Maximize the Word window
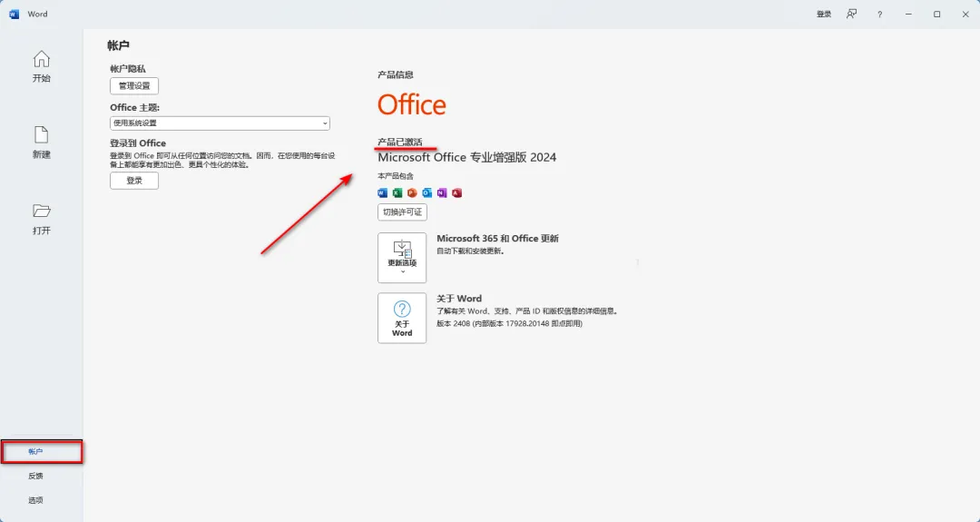The height and width of the screenshot is (522, 980). [x=936, y=14]
